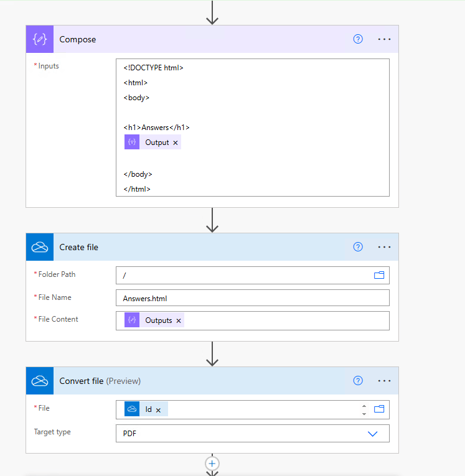The image size is (465, 476).
Task: Click the Outputs dynamic content token
Action: 154,320
